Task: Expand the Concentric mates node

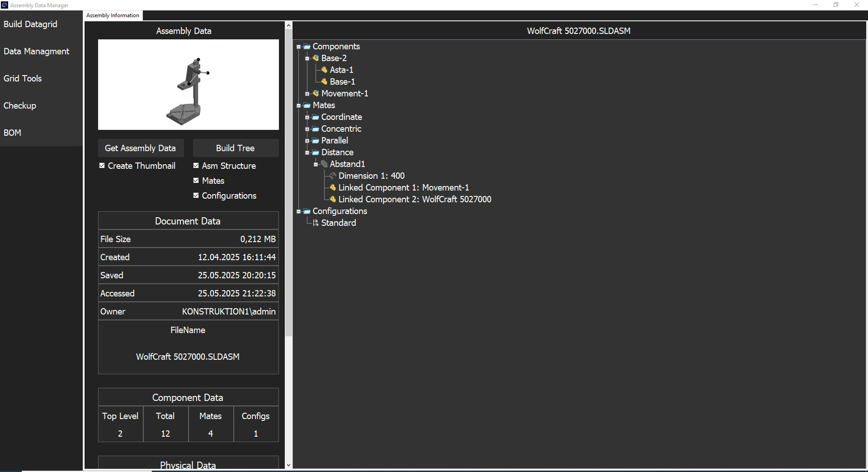Action: tap(307, 129)
